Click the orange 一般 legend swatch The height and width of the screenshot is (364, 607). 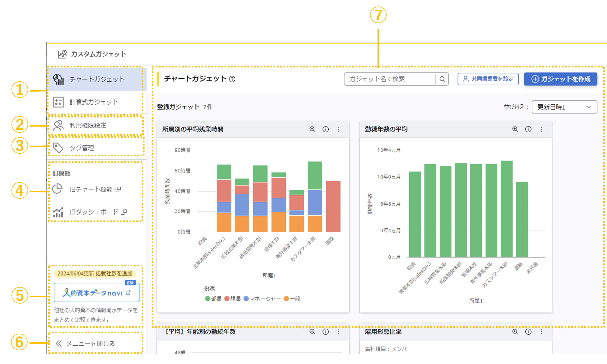tap(286, 298)
